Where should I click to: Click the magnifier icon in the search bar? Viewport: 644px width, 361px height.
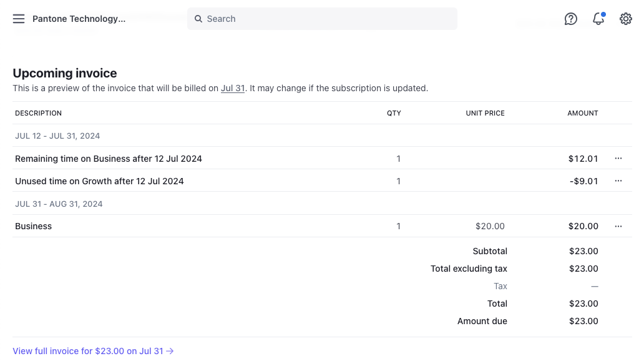click(x=198, y=19)
